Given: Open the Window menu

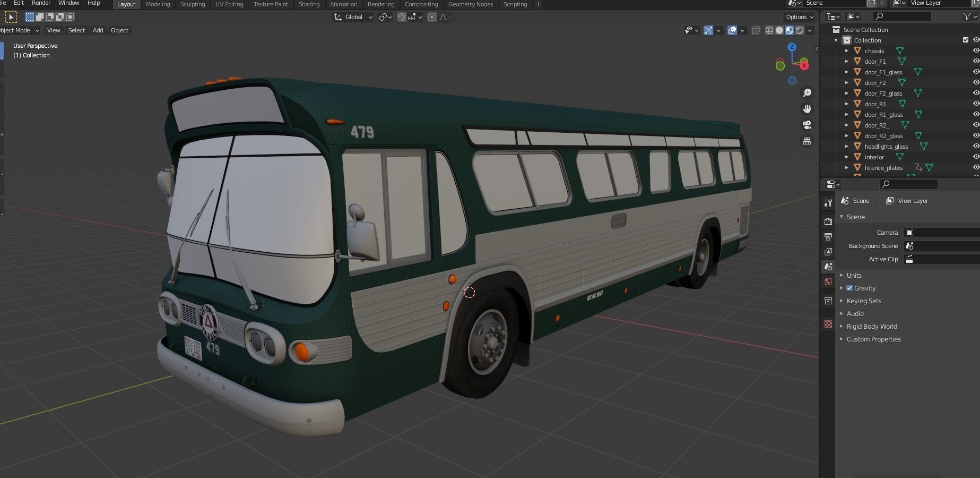Looking at the screenshot, I should point(68,3).
